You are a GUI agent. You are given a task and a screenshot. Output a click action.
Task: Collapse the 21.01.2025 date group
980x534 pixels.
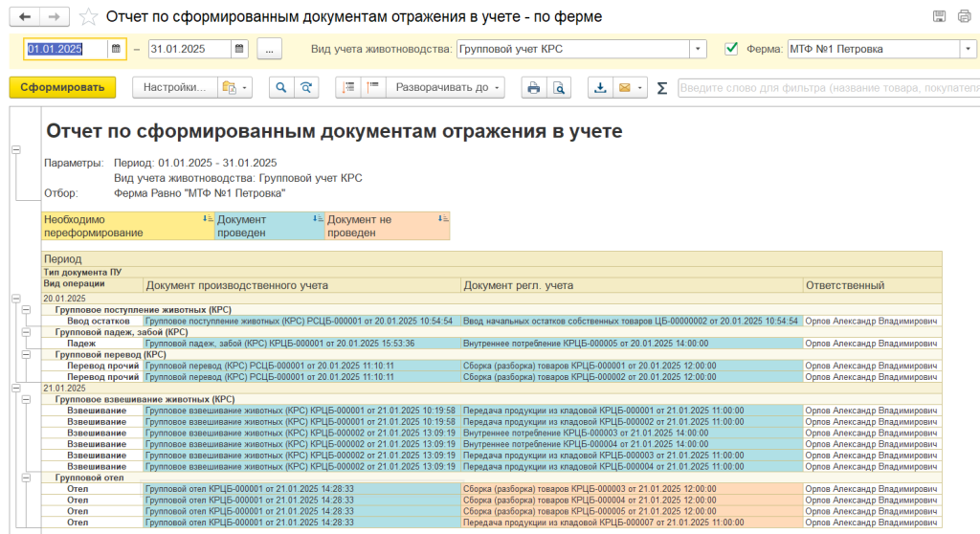(x=16, y=389)
